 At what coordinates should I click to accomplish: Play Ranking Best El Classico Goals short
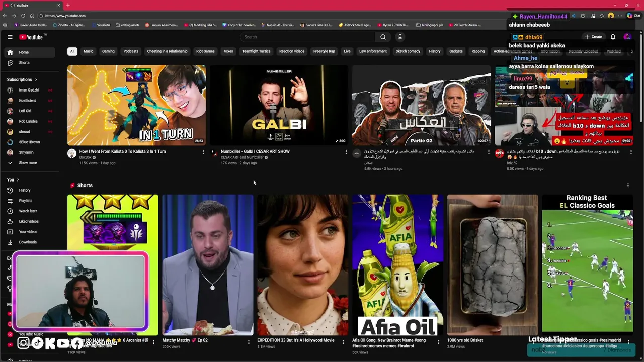(587, 264)
